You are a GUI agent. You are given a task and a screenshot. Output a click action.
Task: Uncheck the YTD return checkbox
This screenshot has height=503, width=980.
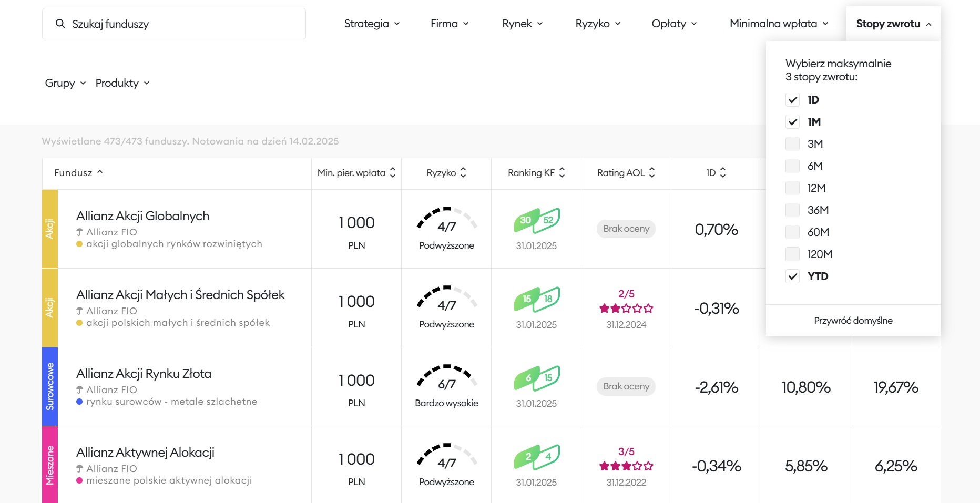(792, 276)
